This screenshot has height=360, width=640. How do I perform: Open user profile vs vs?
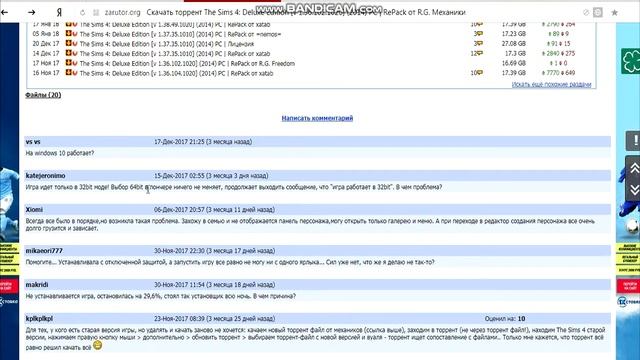coord(33,142)
